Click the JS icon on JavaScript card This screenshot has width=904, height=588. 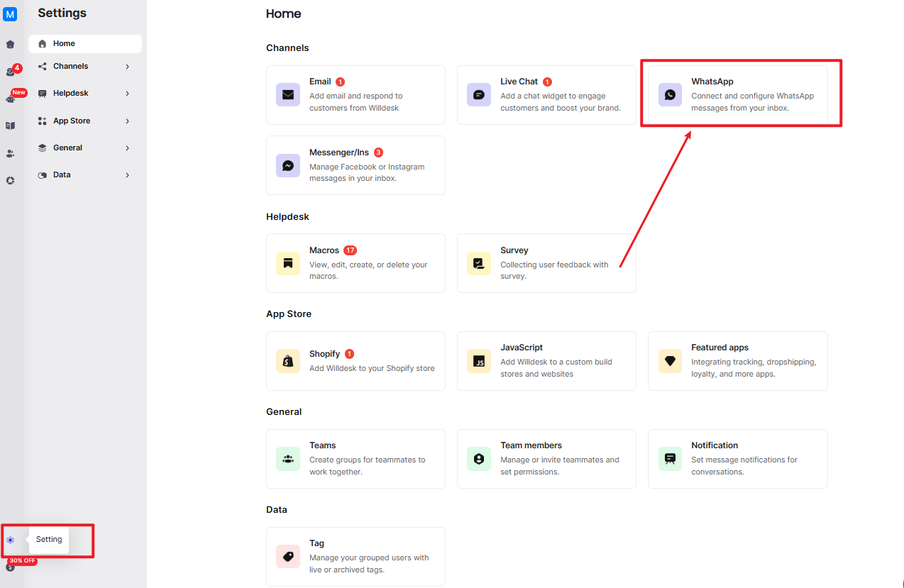[x=479, y=361]
